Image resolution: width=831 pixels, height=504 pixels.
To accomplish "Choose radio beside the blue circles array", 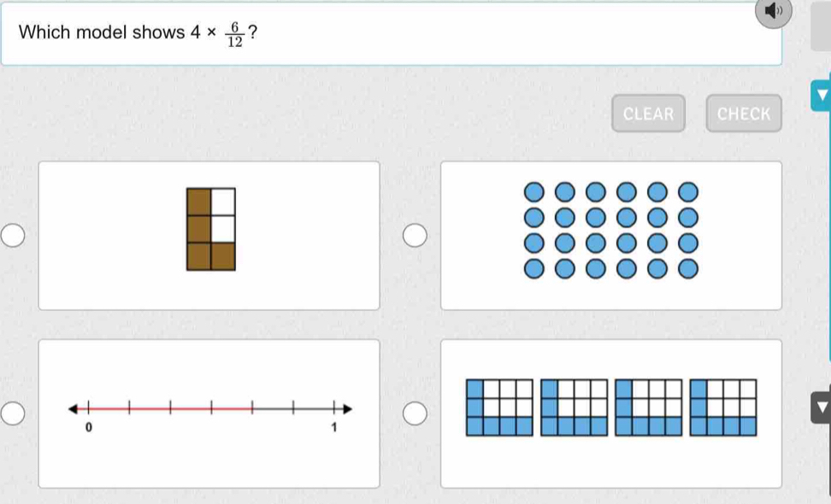I will pyautogui.click(x=415, y=235).
